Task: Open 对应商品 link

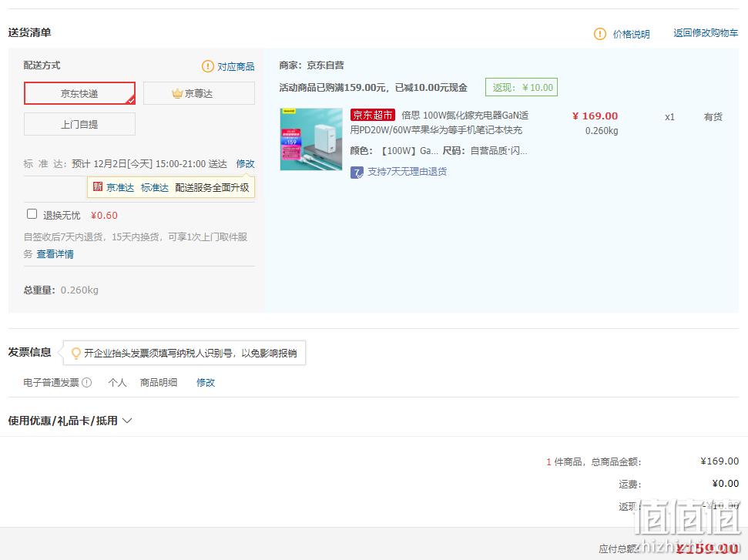Action: pos(236,67)
